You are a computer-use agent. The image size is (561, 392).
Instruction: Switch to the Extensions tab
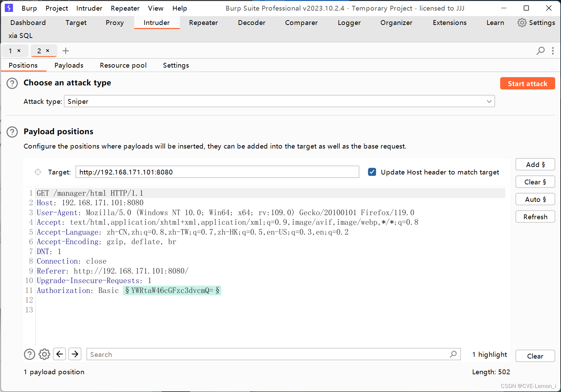pyautogui.click(x=450, y=23)
